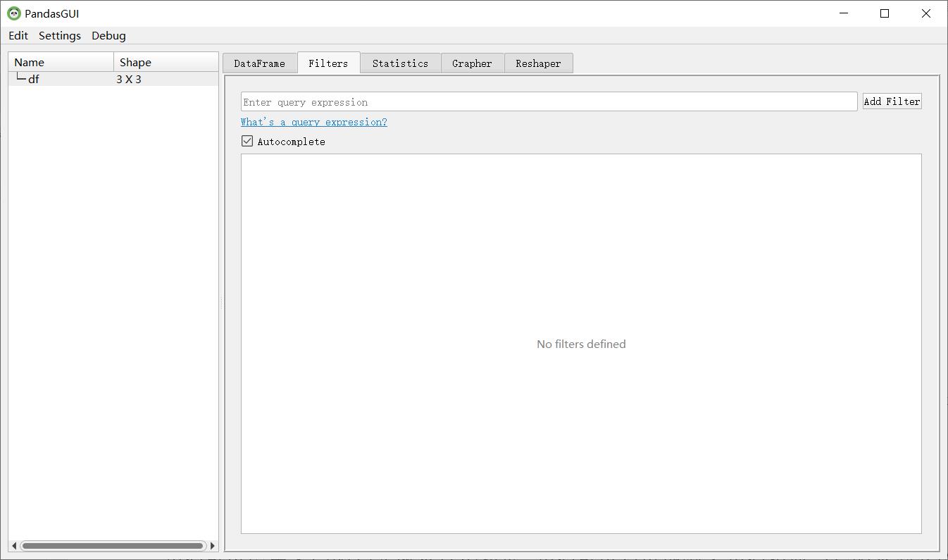Image resolution: width=948 pixels, height=560 pixels.
Task: Select the Filters tab
Action: click(x=328, y=63)
